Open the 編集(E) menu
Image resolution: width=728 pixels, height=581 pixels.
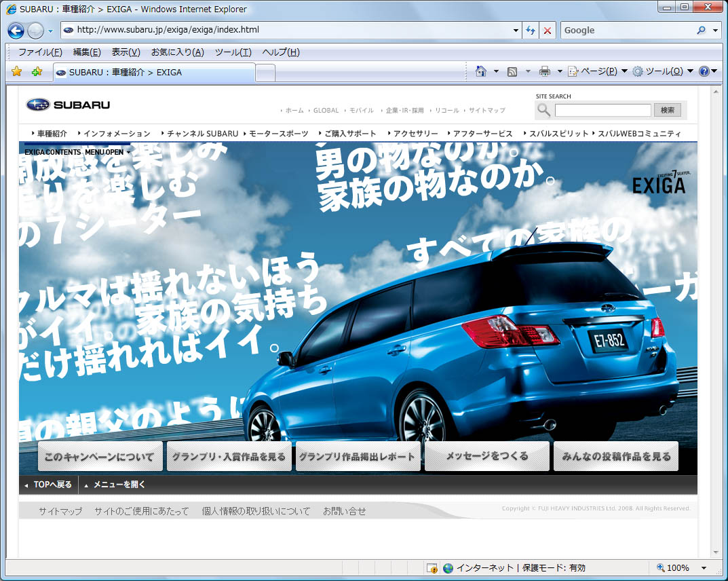pyautogui.click(x=87, y=52)
